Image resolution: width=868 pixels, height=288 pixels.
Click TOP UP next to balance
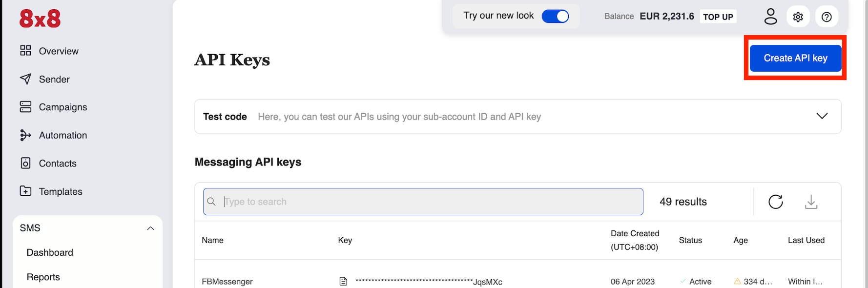(x=718, y=17)
